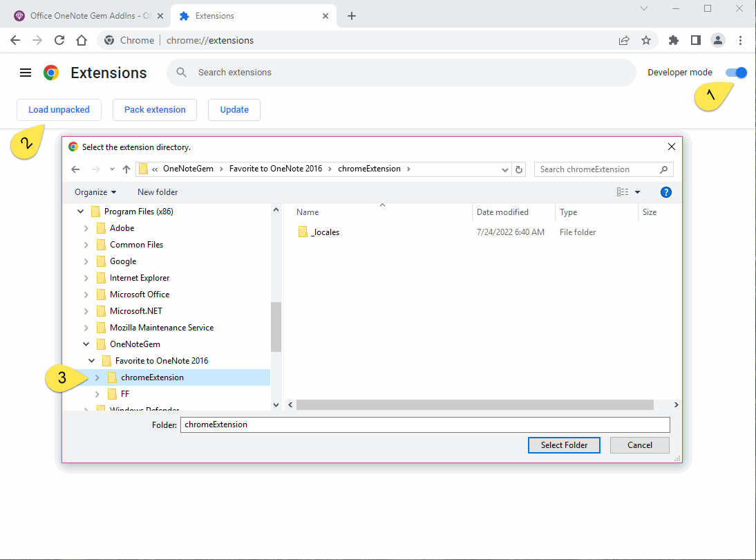The height and width of the screenshot is (560, 756).
Task: Collapse the OneNoteGem folder node
Action: tap(86, 344)
